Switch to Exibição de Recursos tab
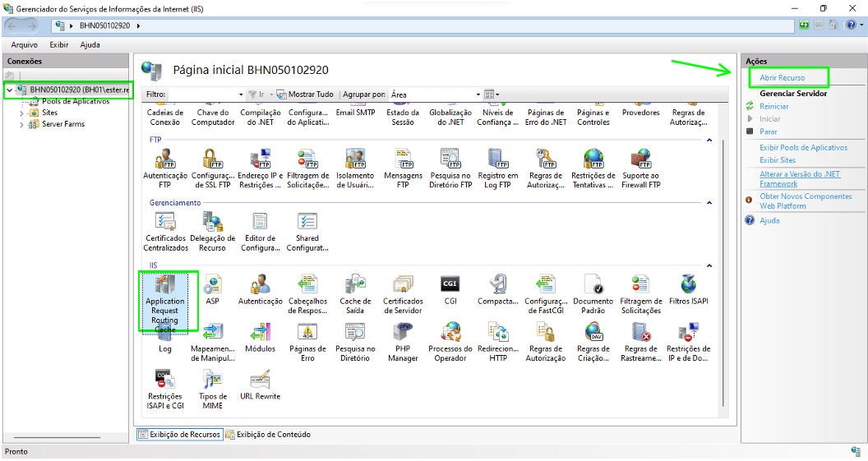 [x=180, y=435]
